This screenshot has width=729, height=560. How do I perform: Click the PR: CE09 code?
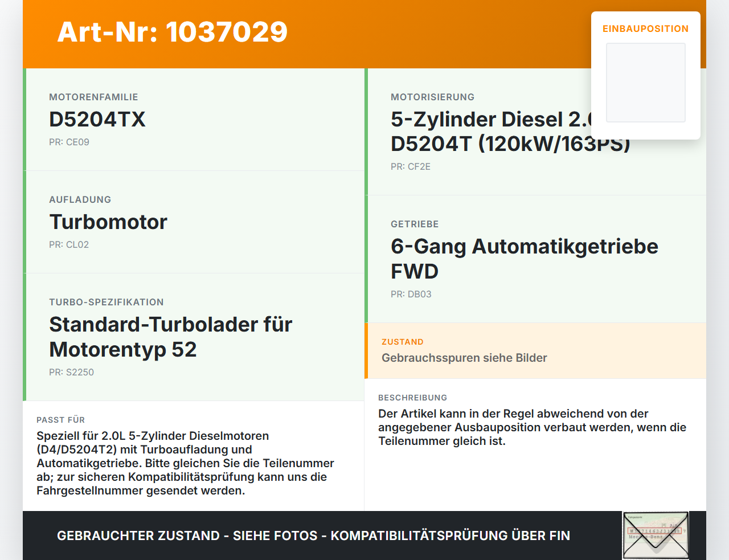pyautogui.click(x=69, y=142)
